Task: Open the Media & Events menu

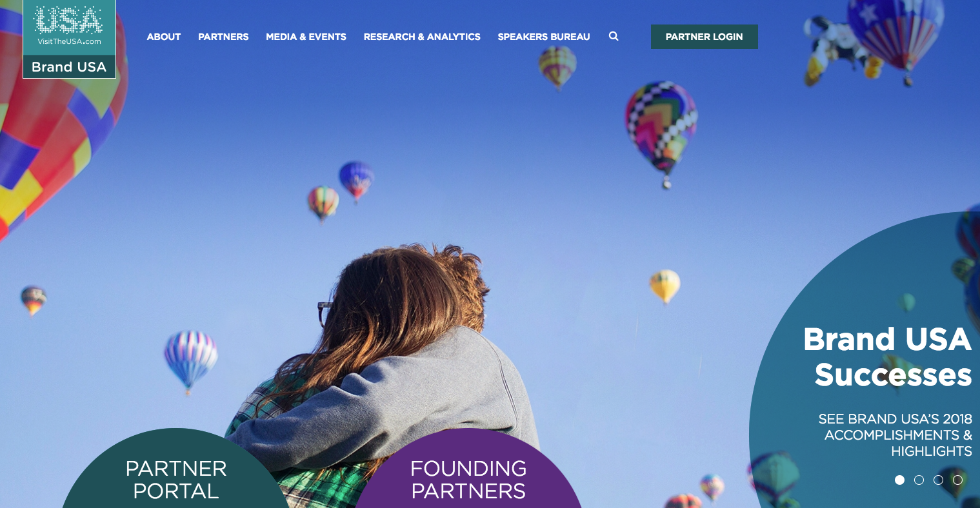Action: (306, 37)
